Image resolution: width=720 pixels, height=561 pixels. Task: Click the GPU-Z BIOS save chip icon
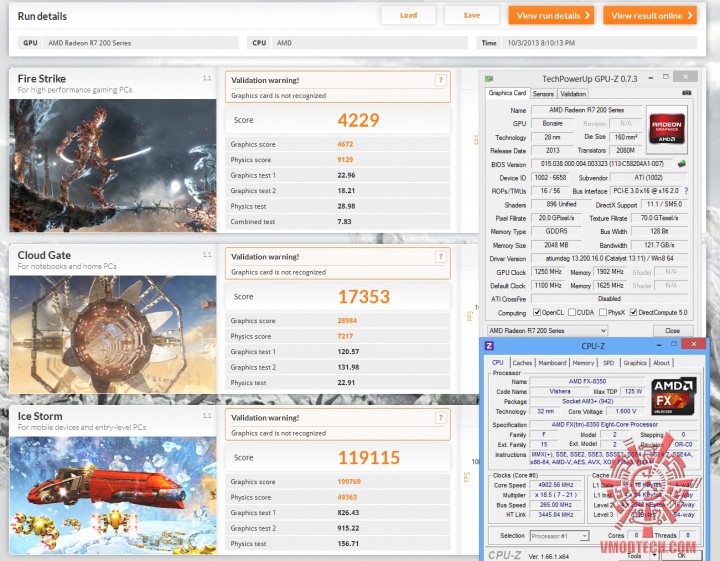(682, 163)
